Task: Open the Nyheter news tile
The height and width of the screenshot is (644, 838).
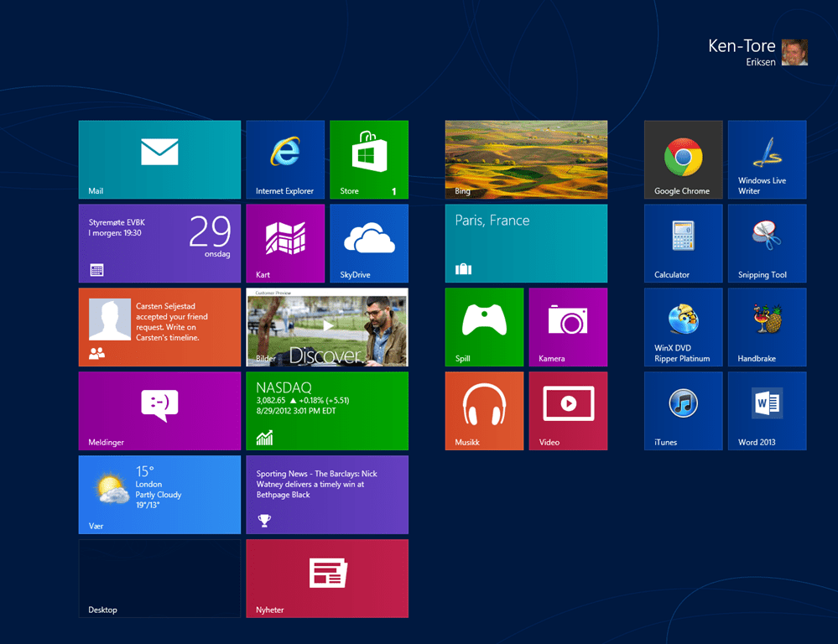Action: [327, 579]
